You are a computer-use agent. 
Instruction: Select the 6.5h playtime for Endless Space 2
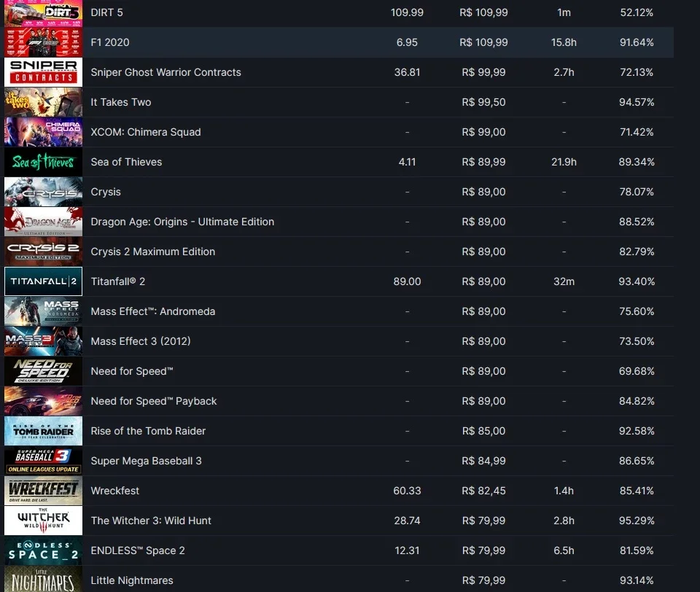click(x=564, y=551)
